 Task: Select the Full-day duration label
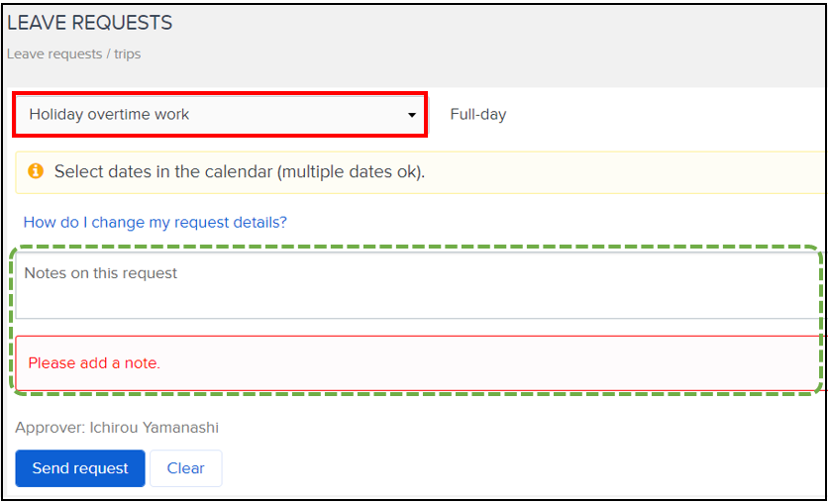coord(477,115)
